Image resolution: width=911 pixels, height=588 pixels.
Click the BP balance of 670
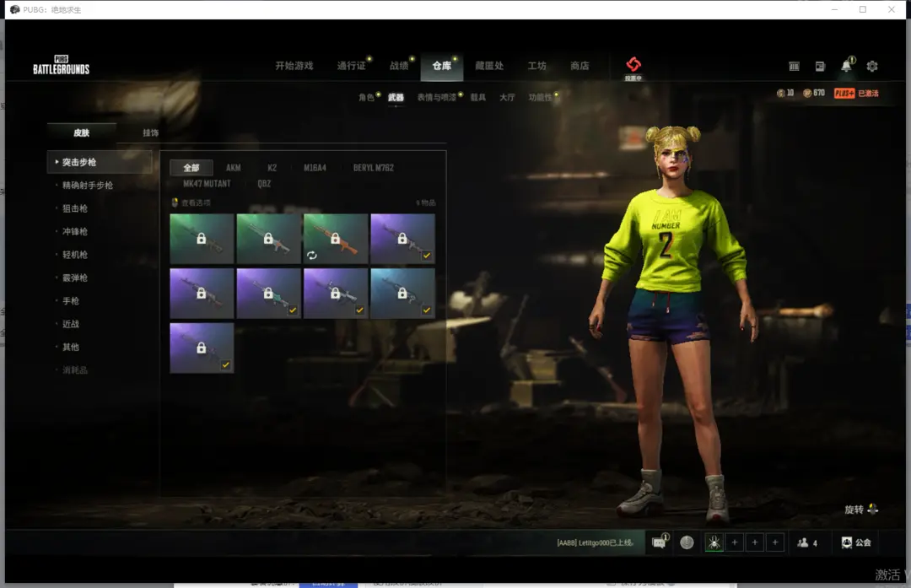(x=814, y=93)
